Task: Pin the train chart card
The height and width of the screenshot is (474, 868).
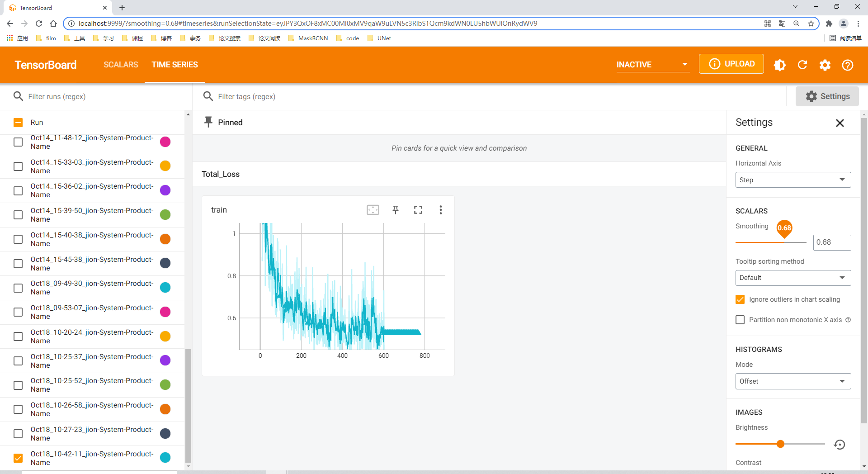Action: pyautogui.click(x=396, y=210)
